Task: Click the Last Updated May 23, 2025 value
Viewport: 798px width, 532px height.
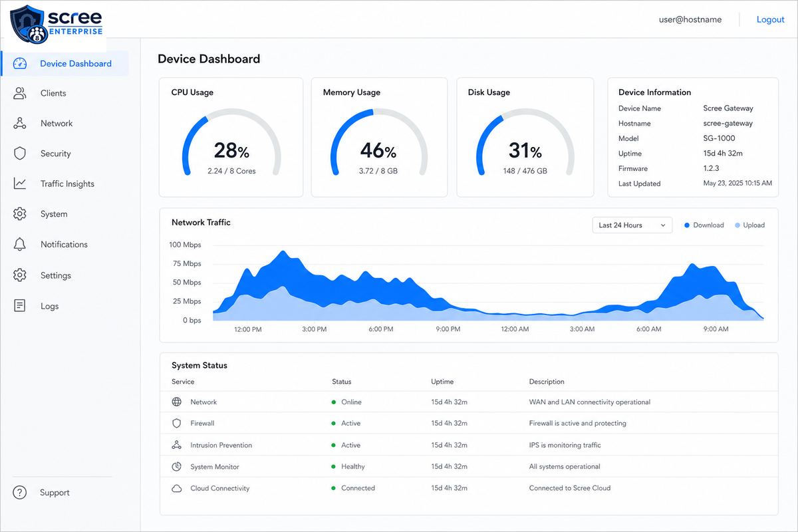Action: pos(737,184)
